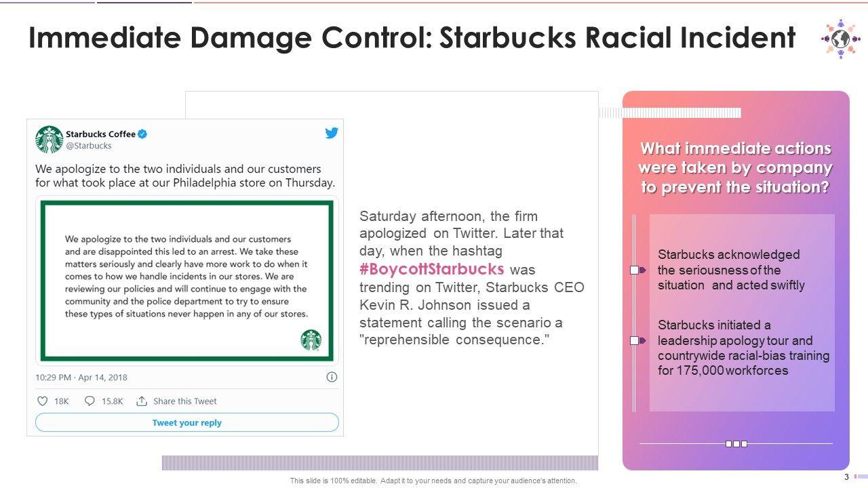Viewport: 868px width, 488px height.
Task: Click the Saturday afternoon description paragraph
Action: point(472,278)
